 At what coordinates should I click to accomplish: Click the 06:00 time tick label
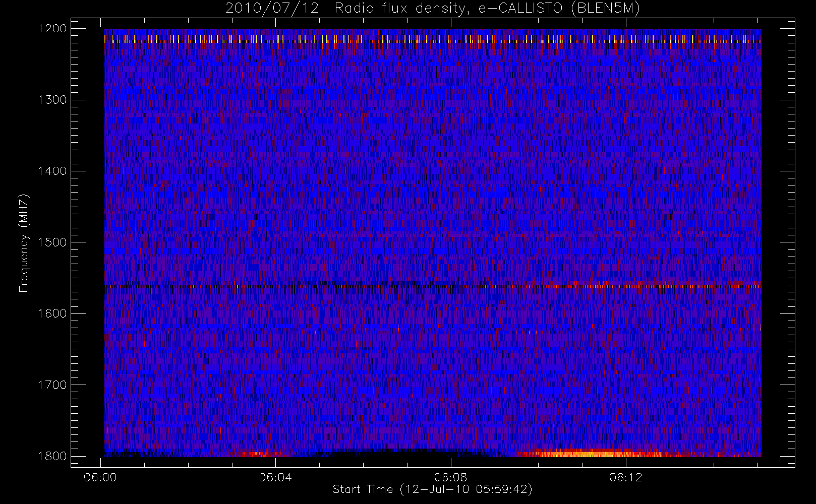pos(100,477)
